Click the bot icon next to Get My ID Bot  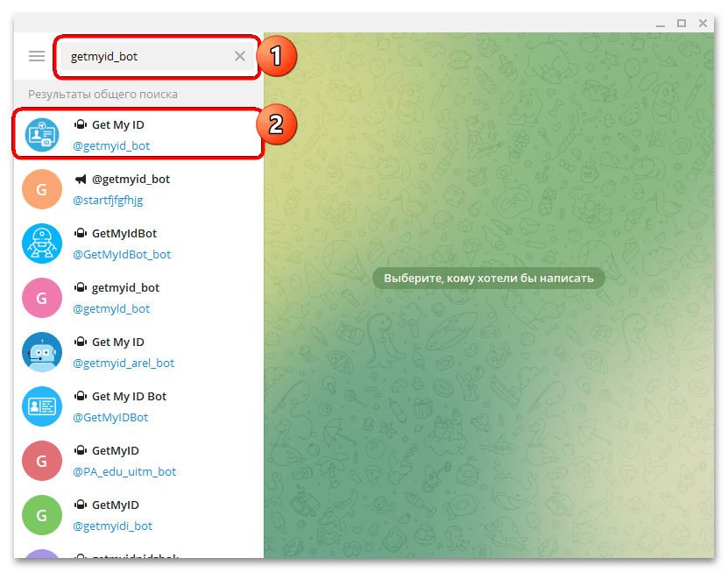[x=81, y=396]
